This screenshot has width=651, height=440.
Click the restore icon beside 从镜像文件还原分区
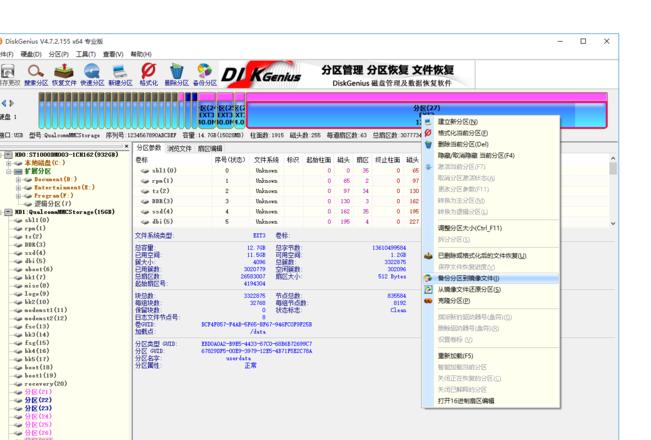(428, 289)
